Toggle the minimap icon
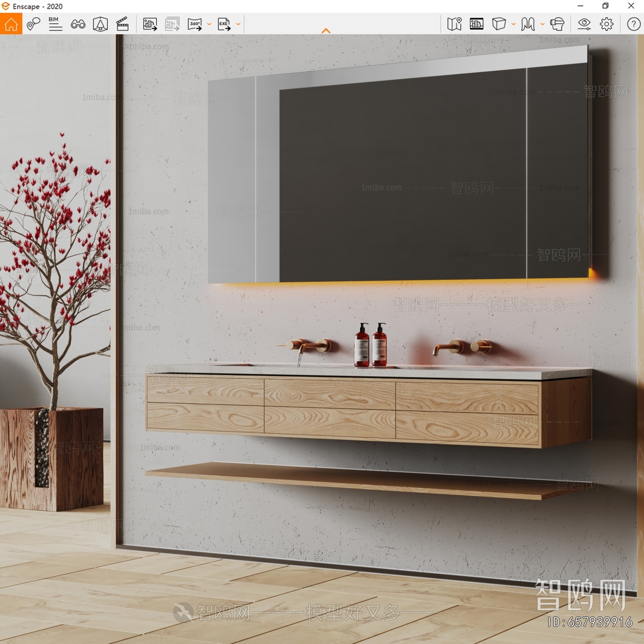This screenshot has height=644, width=644. point(454,24)
